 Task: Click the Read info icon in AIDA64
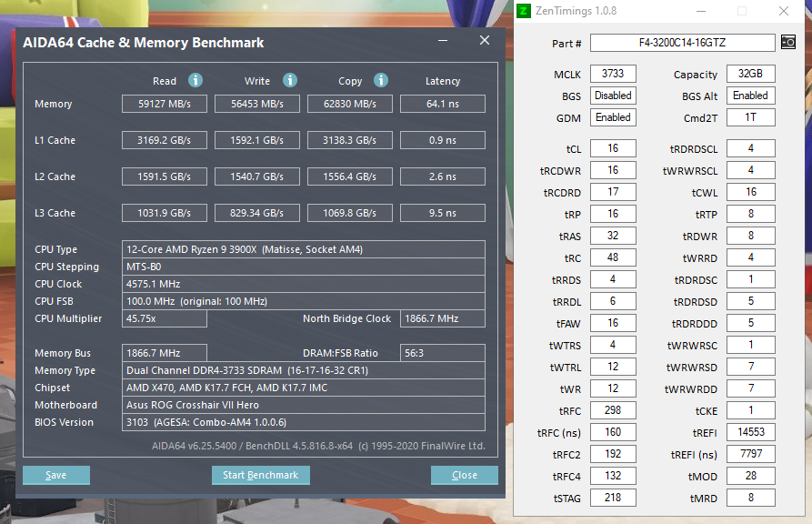pos(195,80)
